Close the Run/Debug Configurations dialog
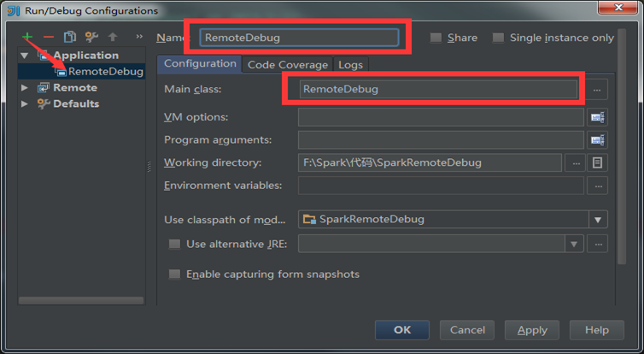 point(618,8)
